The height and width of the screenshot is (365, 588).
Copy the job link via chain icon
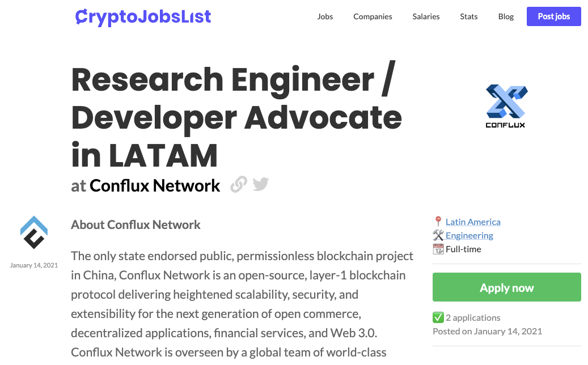coord(239,185)
